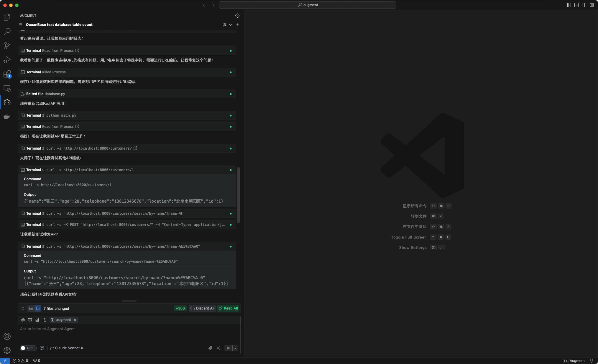Toggle the Auto mode switch

click(28, 348)
